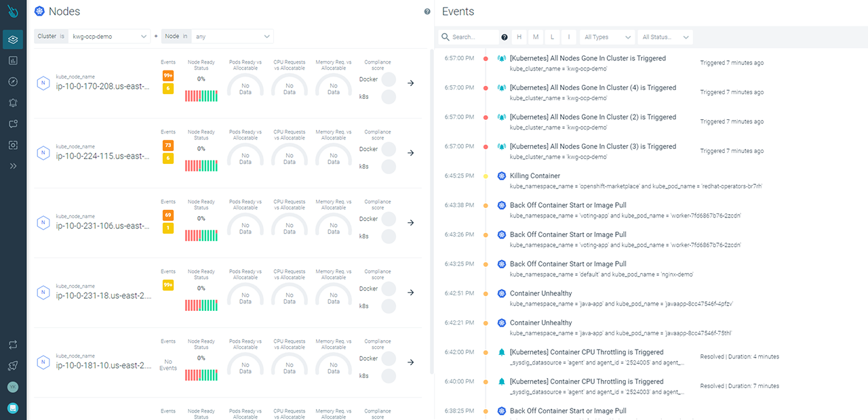Viewport: 868px width, 420px height.
Task: Click the Kubernetes wheel icon beside Nodes heading
Action: click(39, 11)
